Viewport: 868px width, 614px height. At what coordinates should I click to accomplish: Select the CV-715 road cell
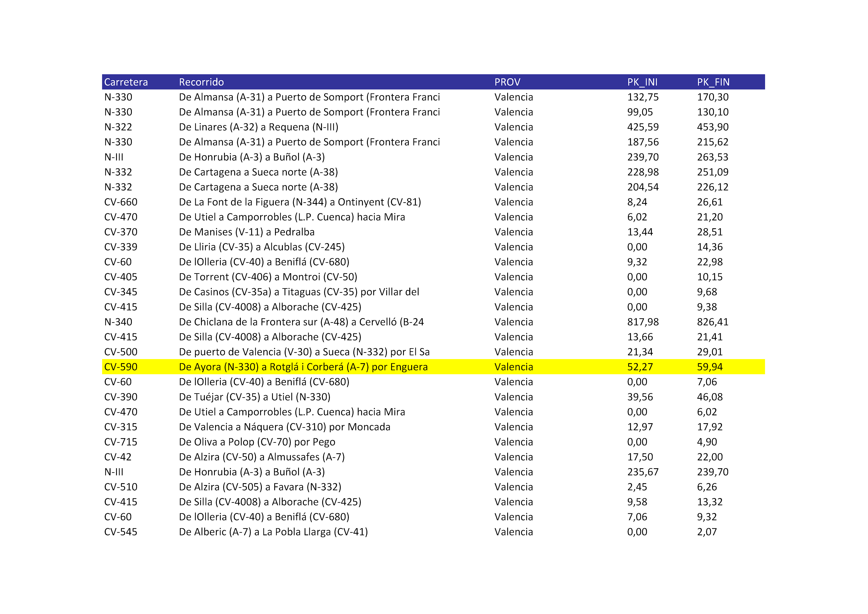(x=121, y=442)
